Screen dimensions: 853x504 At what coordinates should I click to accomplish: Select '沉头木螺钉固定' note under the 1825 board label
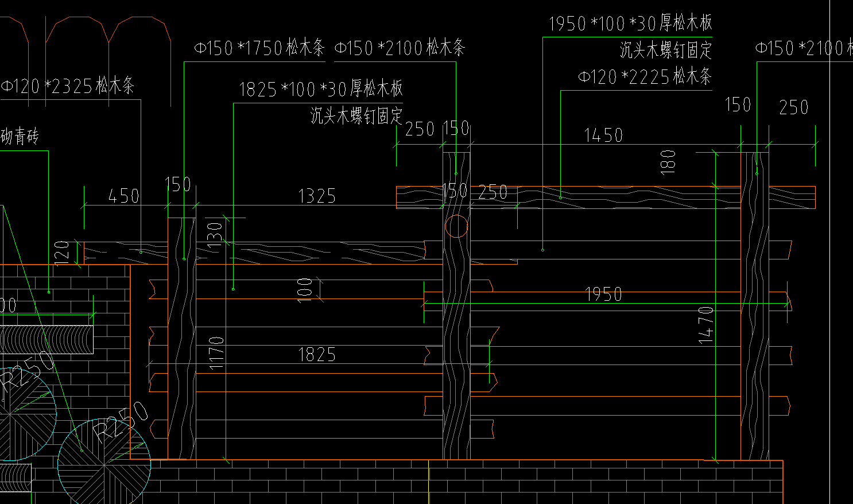[356, 116]
